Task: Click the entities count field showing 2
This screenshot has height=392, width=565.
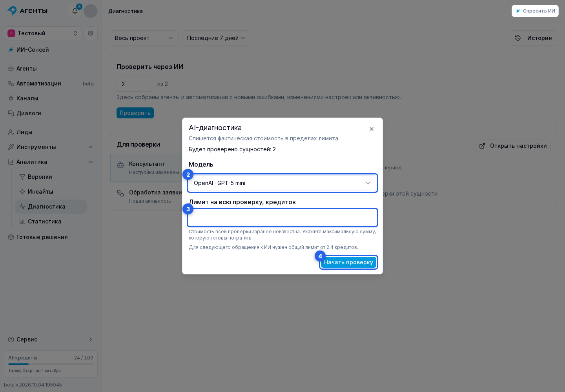Action: pyautogui.click(x=135, y=84)
